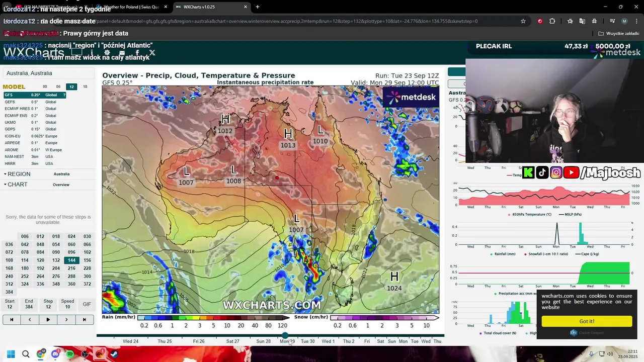Screen dimensions: 644x362
Task: Open Spotify from the taskbar
Action: [70, 354]
